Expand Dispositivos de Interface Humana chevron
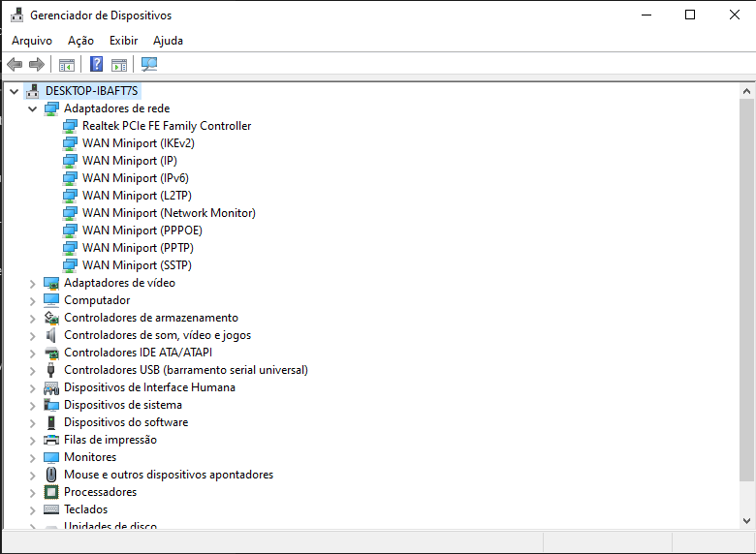This screenshot has height=554, width=756. [32, 387]
